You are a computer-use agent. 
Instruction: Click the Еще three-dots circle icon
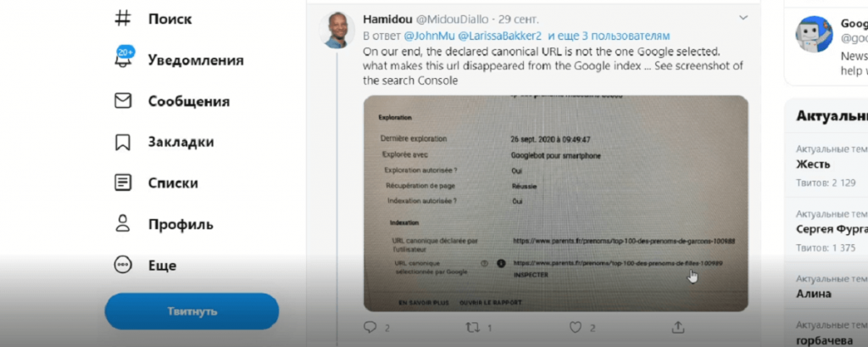(x=122, y=265)
